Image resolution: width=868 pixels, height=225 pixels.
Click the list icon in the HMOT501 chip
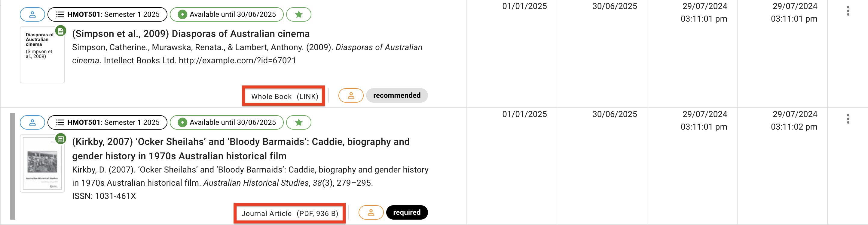pos(59,14)
